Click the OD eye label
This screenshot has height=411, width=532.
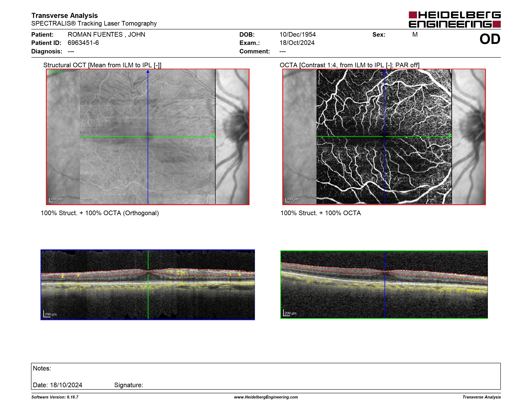point(490,39)
